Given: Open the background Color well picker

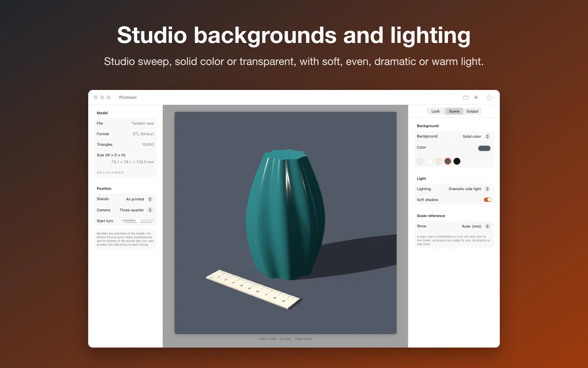Looking at the screenshot, I should [x=484, y=148].
